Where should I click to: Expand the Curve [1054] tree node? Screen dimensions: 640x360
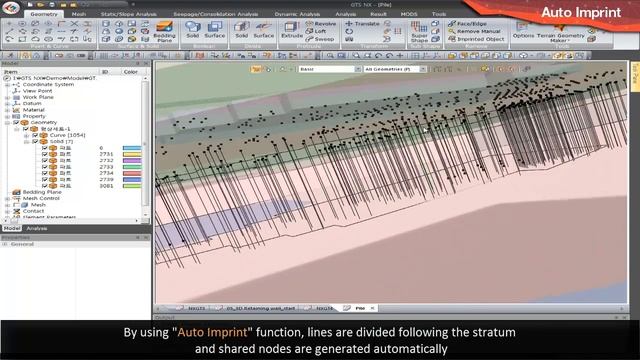pos(26,135)
